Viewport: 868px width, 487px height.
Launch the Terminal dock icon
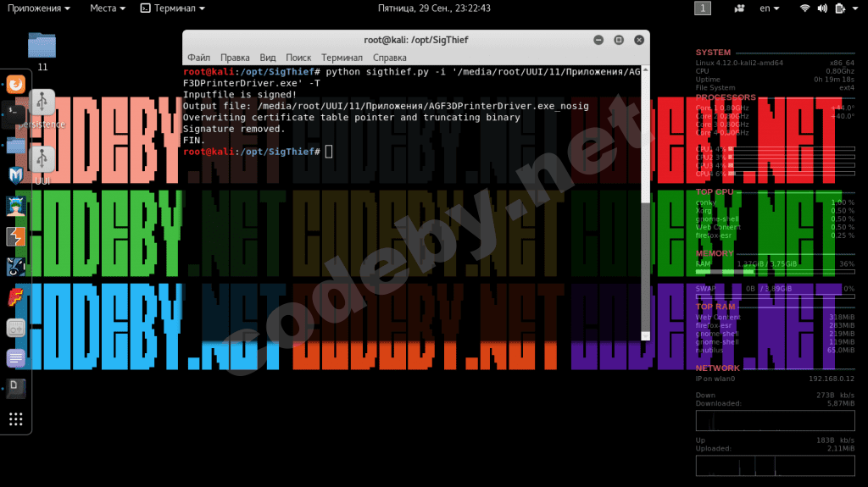click(15, 114)
